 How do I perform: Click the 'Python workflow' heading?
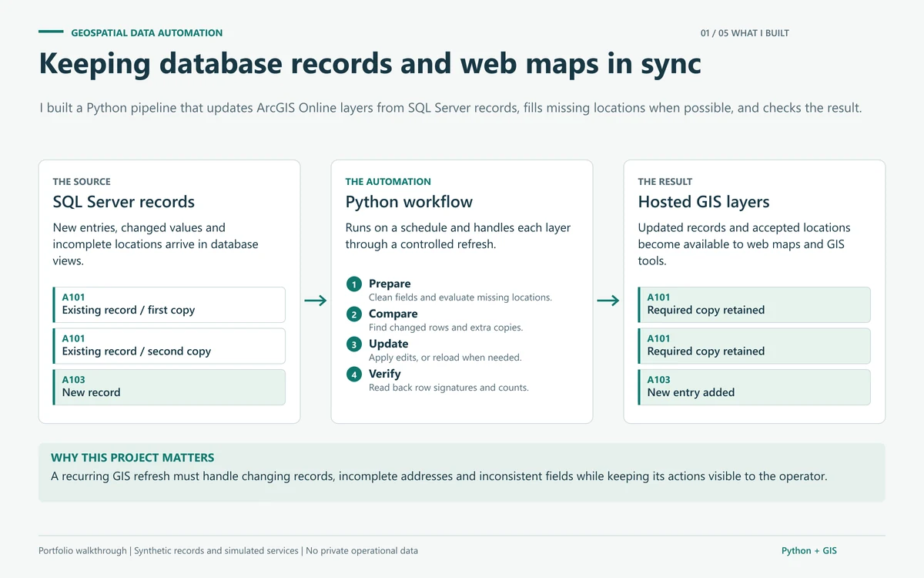click(409, 202)
